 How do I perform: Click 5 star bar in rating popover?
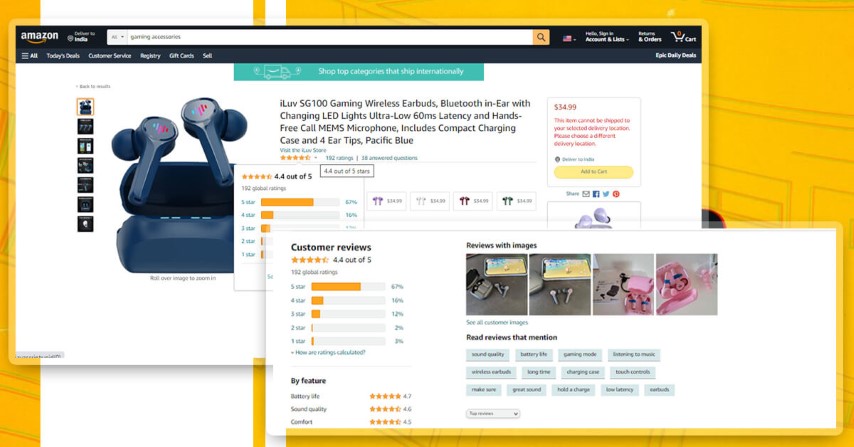pyautogui.click(x=300, y=202)
